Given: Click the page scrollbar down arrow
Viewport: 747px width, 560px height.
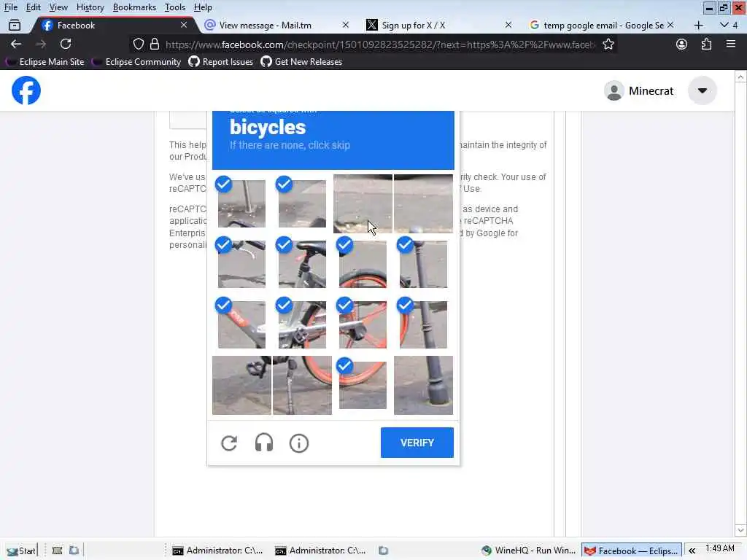Looking at the screenshot, I should [740, 530].
